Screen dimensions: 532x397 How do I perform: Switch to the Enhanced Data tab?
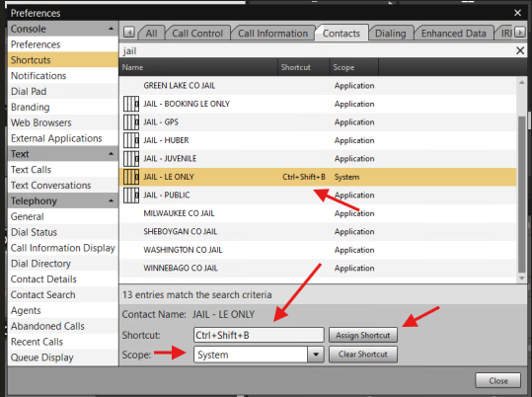(453, 34)
